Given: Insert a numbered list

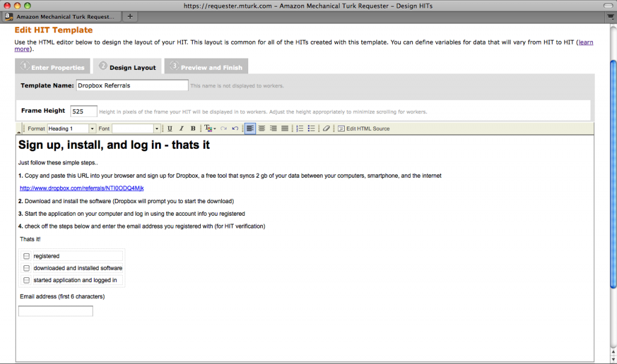Looking at the screenshot, I should [x=300, y=129].
